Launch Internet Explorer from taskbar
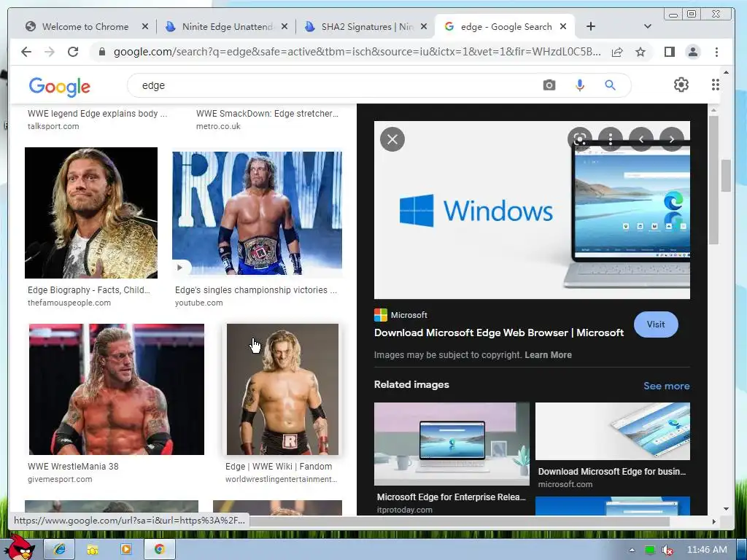 (x=59, y=550)
